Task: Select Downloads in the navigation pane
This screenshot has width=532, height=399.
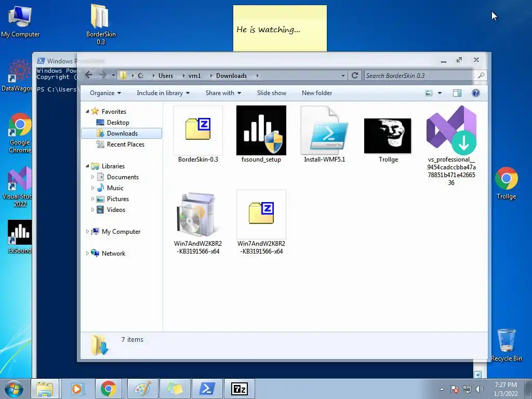Action: point(122,134)
